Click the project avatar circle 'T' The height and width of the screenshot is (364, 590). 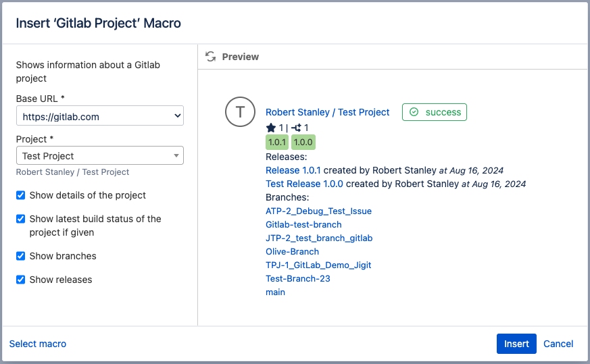239,112
